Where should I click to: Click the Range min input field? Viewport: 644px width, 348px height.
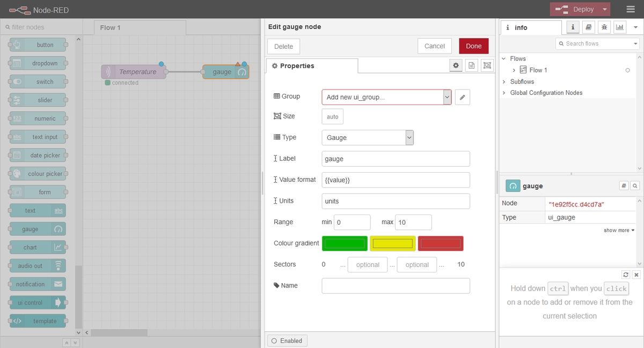[x=352, y=222]
